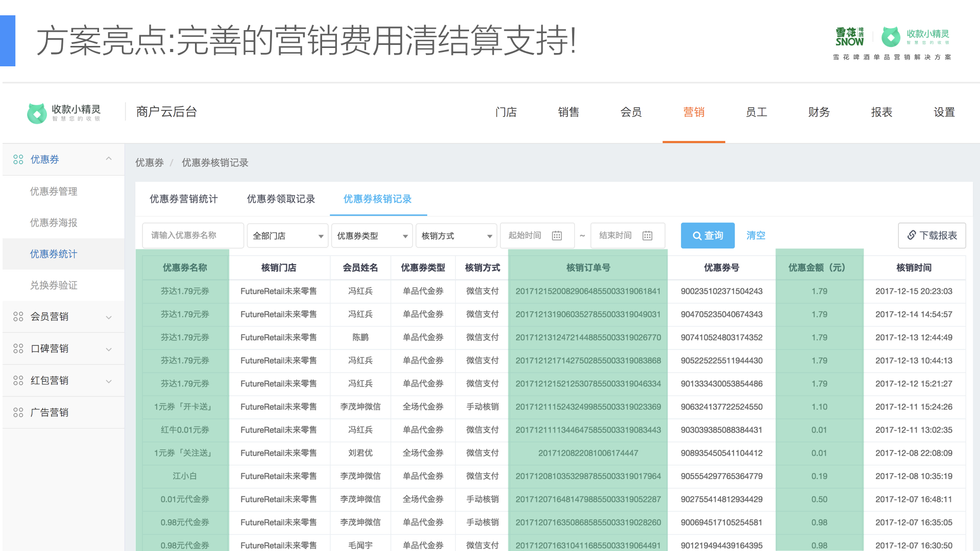Click the link icon on 下载报表 button

coord(912,235)
